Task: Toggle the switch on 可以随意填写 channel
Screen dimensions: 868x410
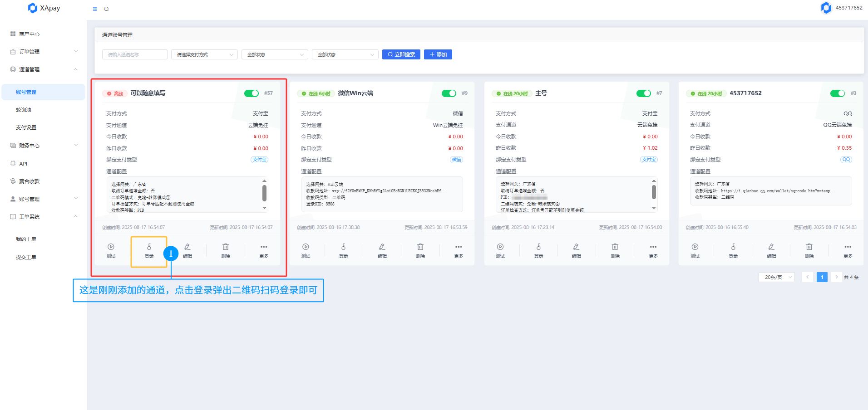Action: pos(251,93)
